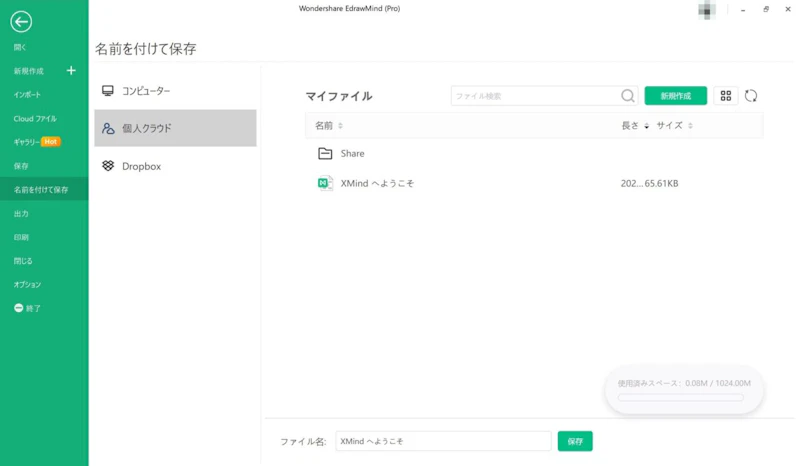
Task: Restore the window size
Action: [x=766, y=9]
